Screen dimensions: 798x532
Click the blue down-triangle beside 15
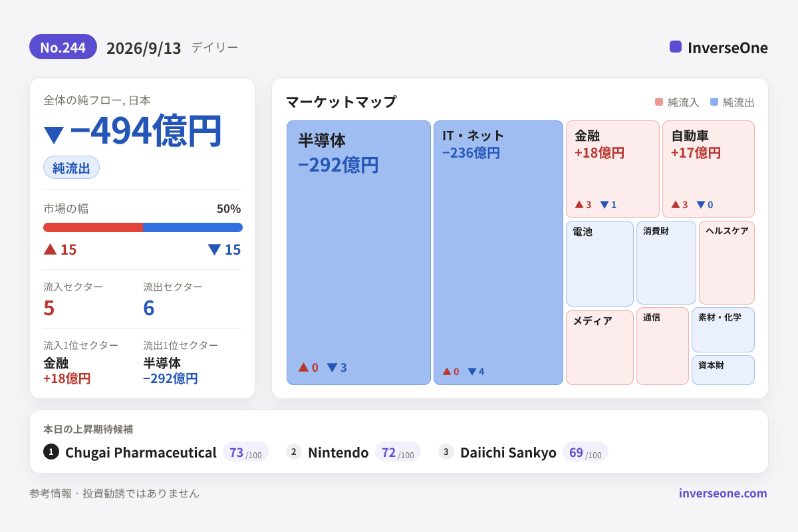tap(214, 249)
